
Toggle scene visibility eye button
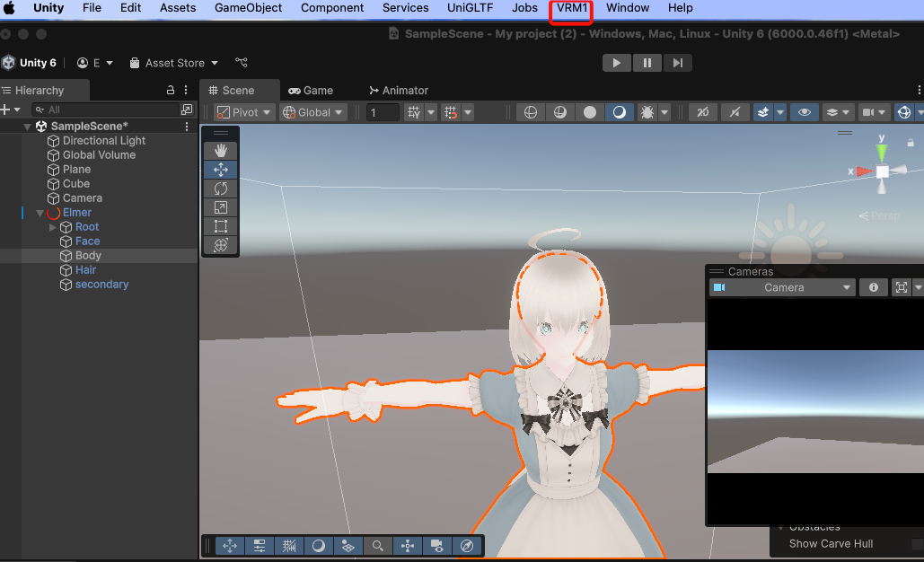tap(805, 112)
